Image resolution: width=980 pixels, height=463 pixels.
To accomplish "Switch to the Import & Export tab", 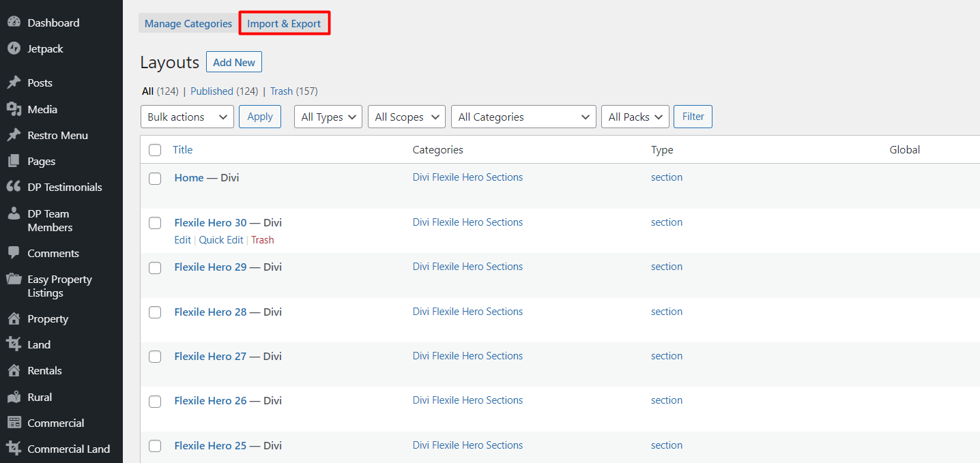I will [x=285, y=23].
